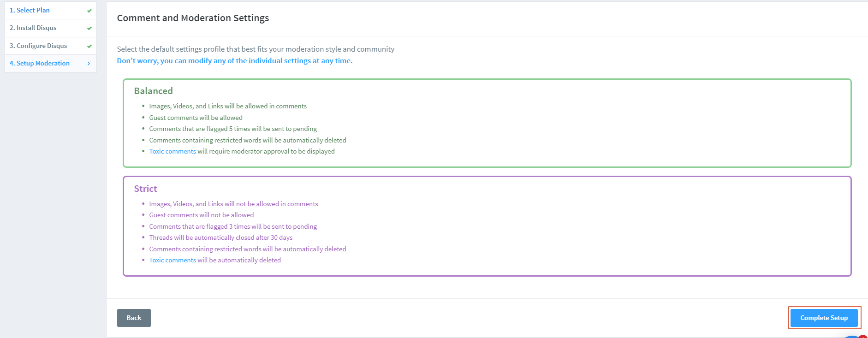The height and width of the screenshot is (338, 868).
Task: Expand the Setup Moderation step
Action: [x=40, y=63]
